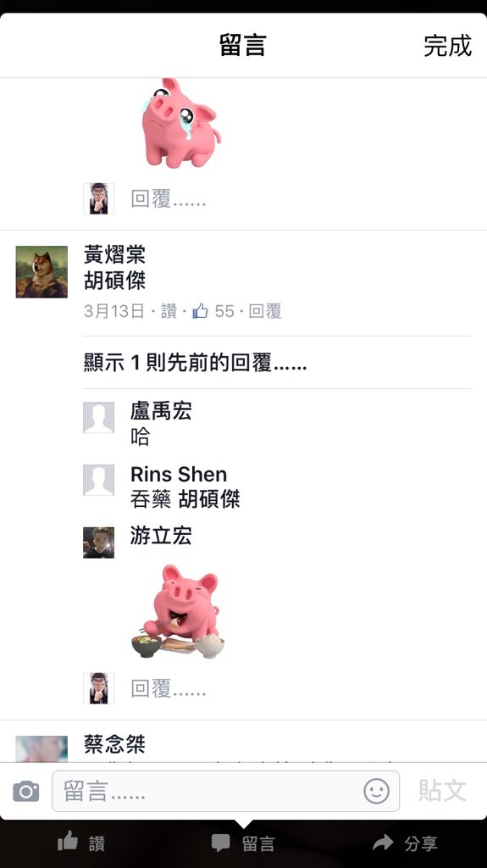This screenshot has width=487, height=868.
Task: Open tagged 胡碩傑 in Rins Shen's reply
Action: [209, 499]
